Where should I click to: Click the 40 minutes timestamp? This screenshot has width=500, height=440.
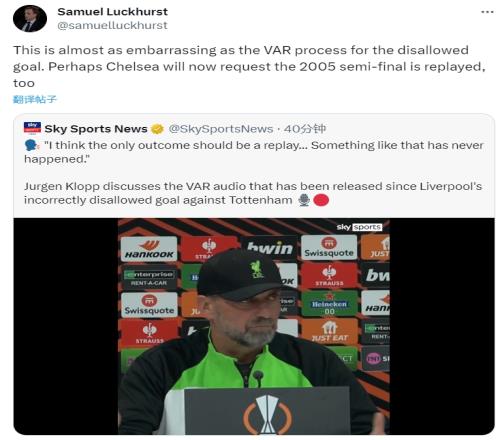click(x=305, y=129)
